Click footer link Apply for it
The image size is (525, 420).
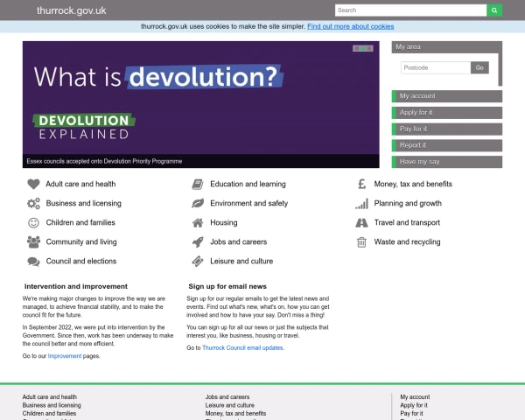click(x=414, y=405)
